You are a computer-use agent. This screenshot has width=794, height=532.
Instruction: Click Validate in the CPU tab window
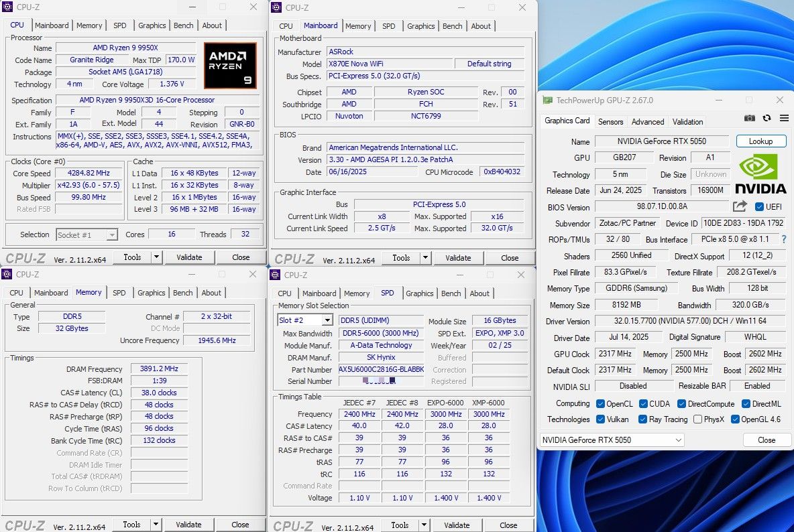point(189,257)
